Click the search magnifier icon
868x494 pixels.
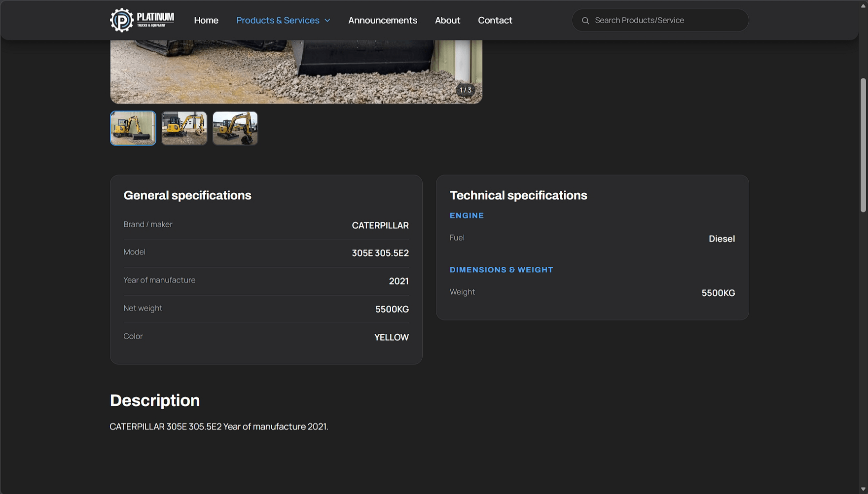click(585, 21)
